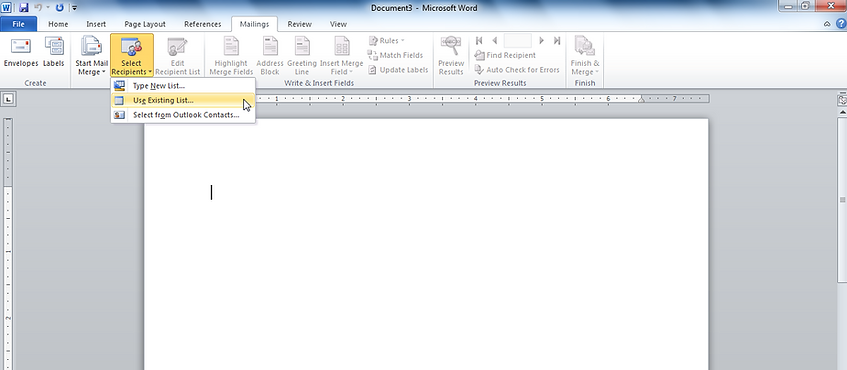Go to last record arrow
This screenshot has height=370, width=847.
pyautogui.click(x=557, y=41)
